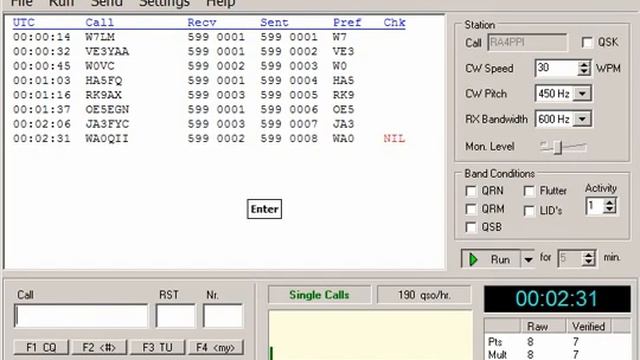
Task: Send TU with F3 button
Action: pyautogui.click(x=158, y=347)
